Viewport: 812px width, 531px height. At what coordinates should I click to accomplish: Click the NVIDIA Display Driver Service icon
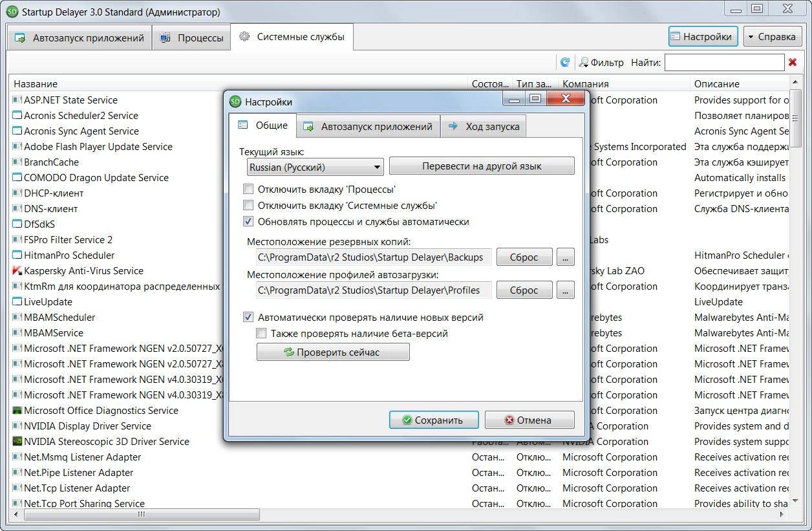point(17,426)
